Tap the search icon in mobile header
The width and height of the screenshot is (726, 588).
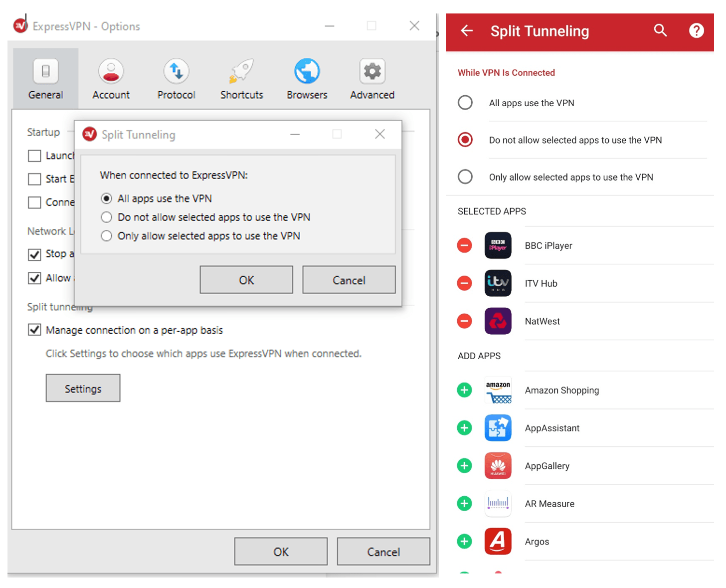coord(660,30)
